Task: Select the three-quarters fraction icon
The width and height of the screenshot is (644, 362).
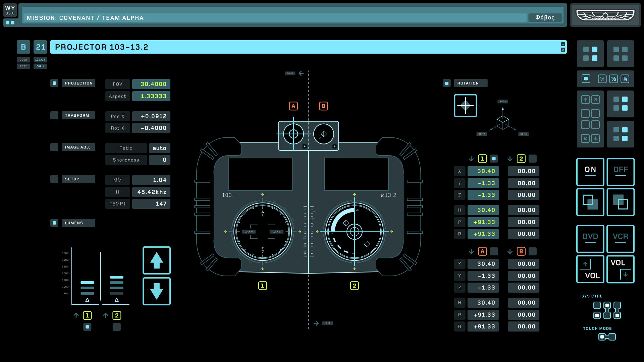Action: (625, 79)
